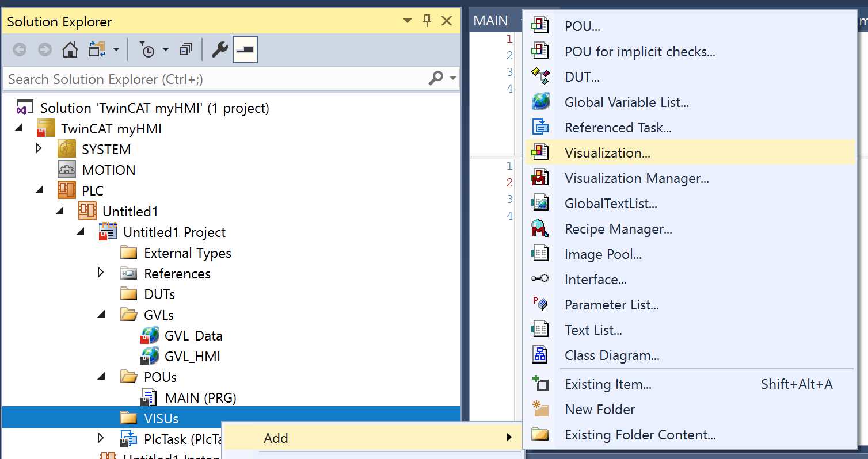Click the Pending Changes Filter clock icon
Image resolution: width=868 pixels, height=459 pixels.
click(x=147, y=51)
